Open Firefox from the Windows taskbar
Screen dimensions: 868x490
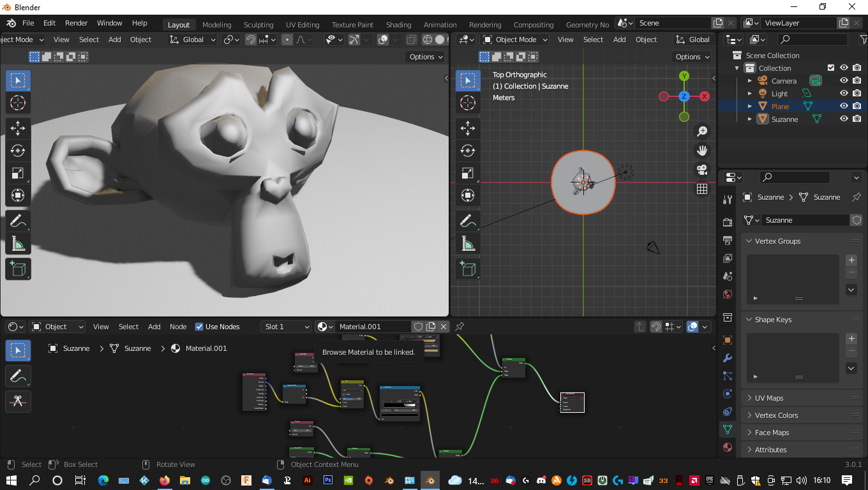click(165, 480)
